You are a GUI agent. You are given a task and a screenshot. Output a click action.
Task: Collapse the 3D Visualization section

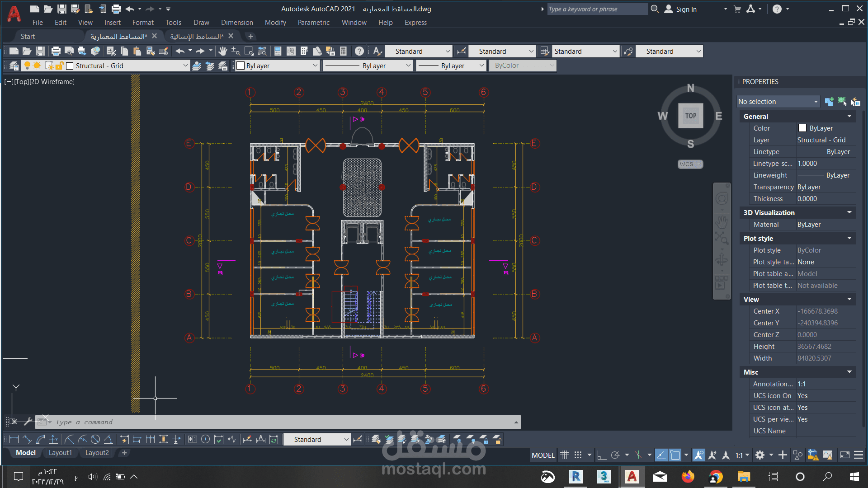849,213
